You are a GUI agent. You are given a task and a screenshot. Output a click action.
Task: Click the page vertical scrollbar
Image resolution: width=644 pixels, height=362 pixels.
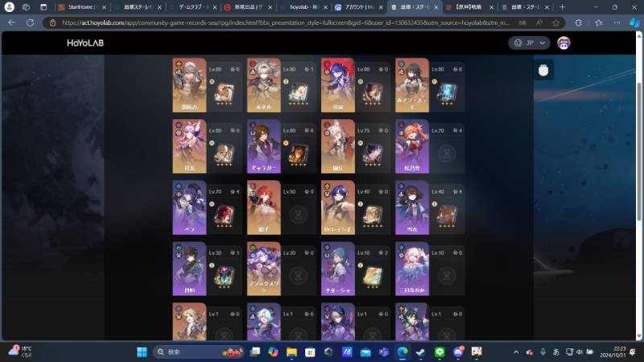(x=638, y=152)
